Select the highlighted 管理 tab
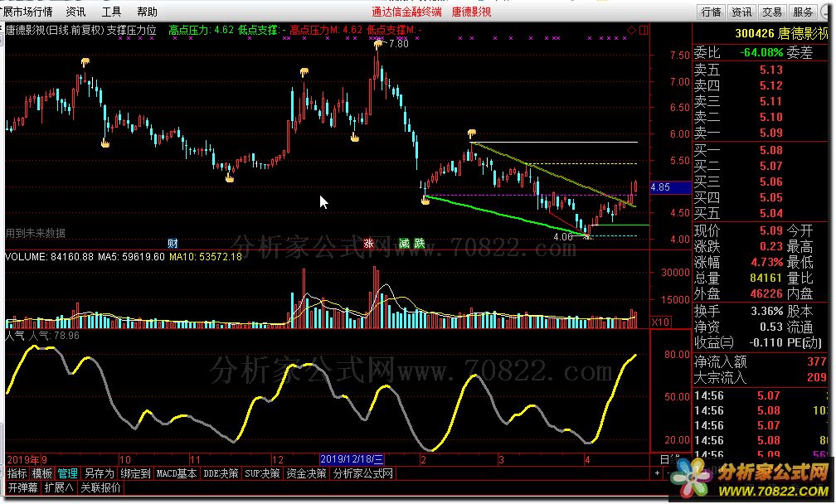The height and width of the screenshot is (504, 836). click(x=68, y=473)
